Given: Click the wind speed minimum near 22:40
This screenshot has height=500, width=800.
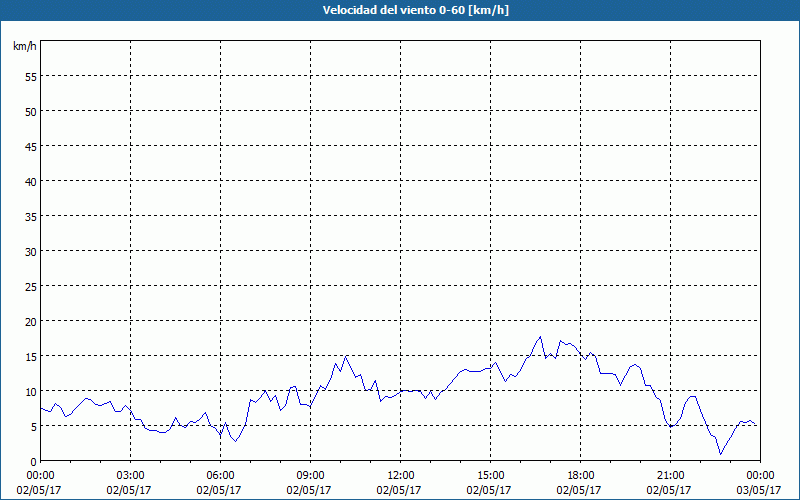Looking at the screenshot, I should click(720, 454).
